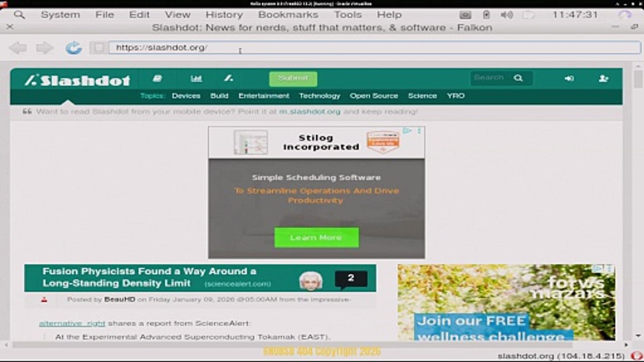Viewport: 644px width, 362px height.
Task: Open the File menu
Action: 105,15
